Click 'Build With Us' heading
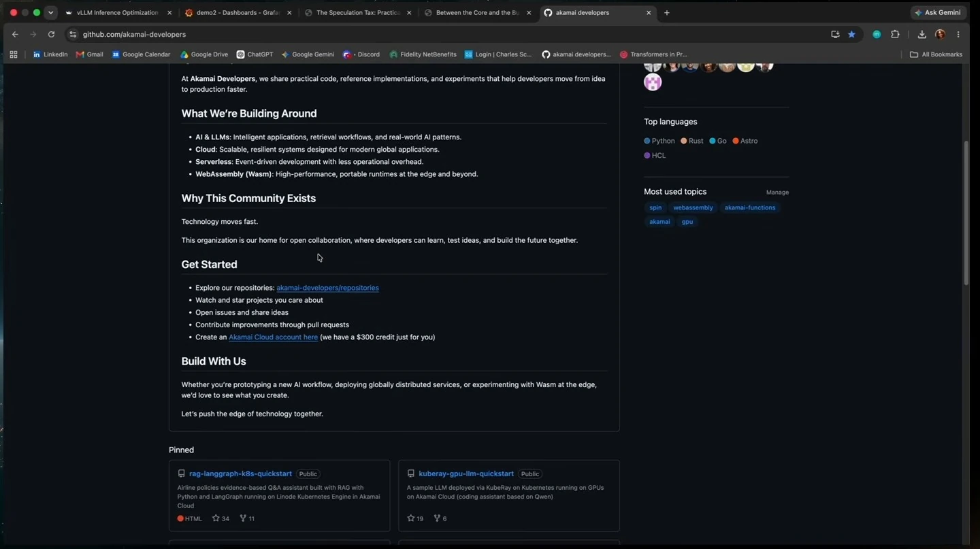This screenshot has width=980, height=549. [214, 361]
